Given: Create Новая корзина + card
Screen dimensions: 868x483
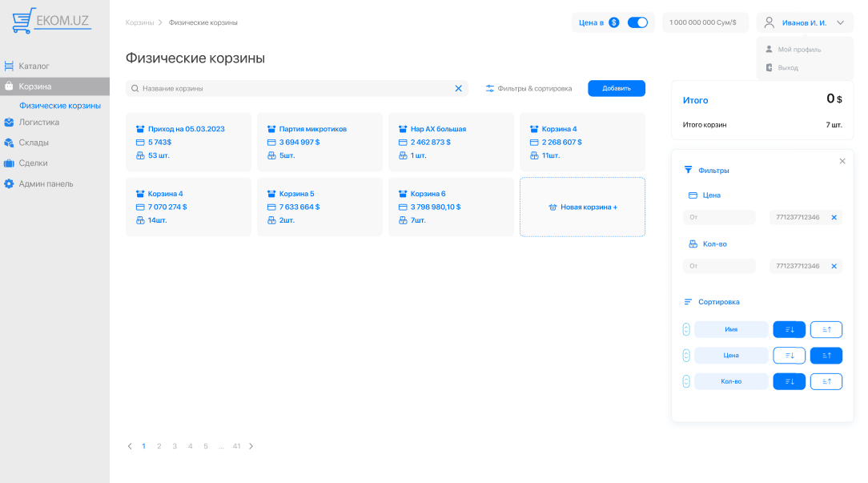Looking at the screenshot, I should click(582, 207).
